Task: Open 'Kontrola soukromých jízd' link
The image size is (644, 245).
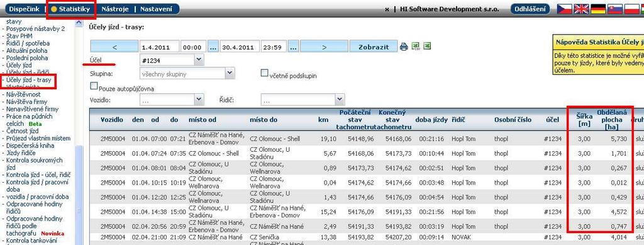Action: click(x=34, y=164)
